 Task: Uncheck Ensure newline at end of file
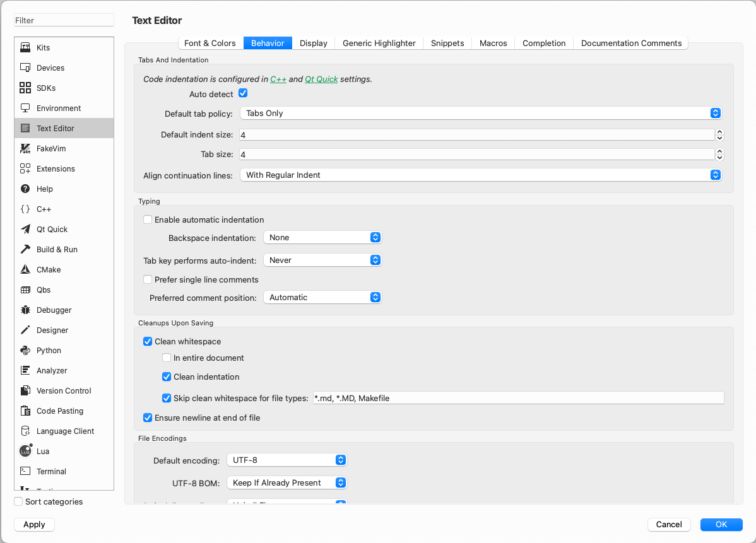(x=148, y=417)
